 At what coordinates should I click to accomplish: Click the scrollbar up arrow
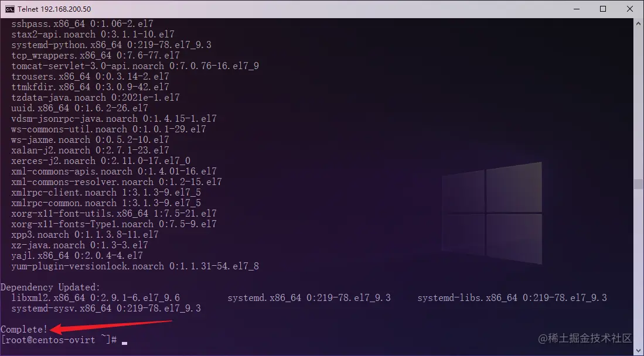coord(638,22)
